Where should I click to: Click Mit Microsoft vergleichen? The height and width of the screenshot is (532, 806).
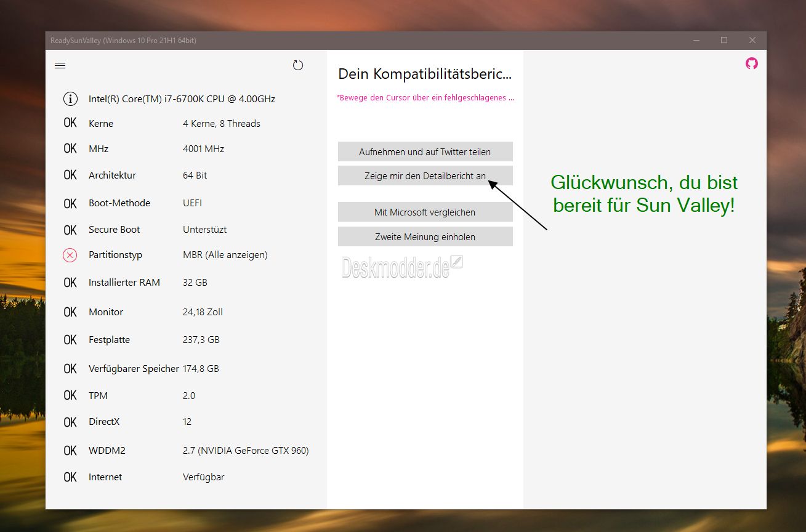tap(425, 212)
